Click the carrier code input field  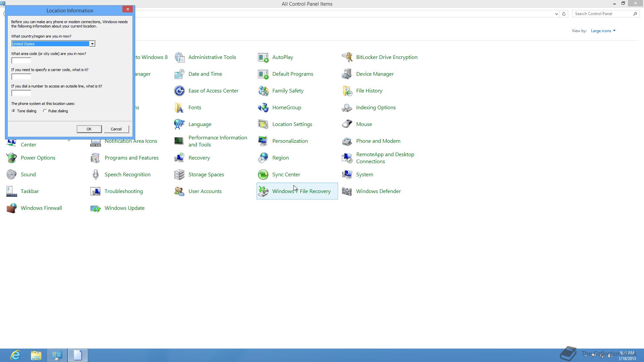21,77
